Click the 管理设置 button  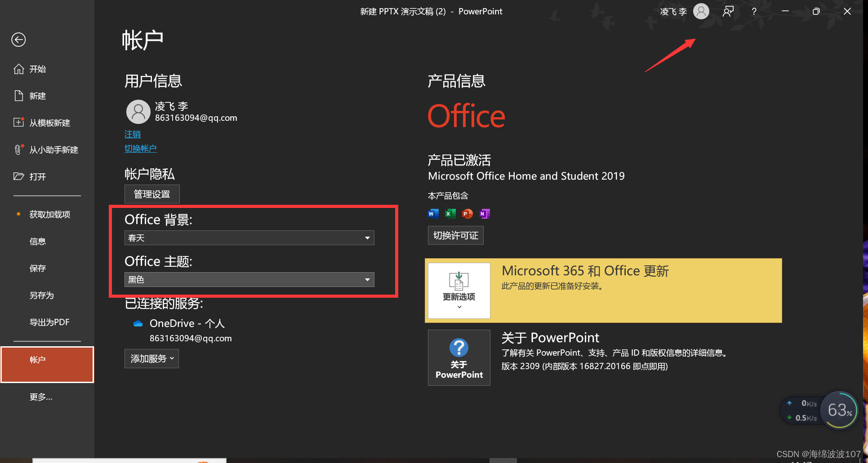coord(152,194)
